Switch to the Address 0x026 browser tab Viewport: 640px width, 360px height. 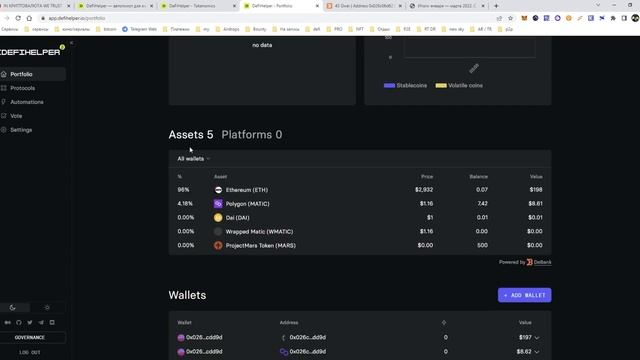(364, 6)
